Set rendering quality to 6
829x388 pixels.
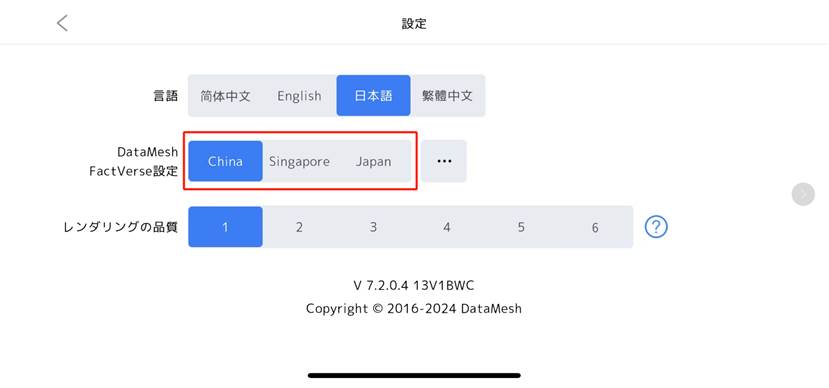595,227
